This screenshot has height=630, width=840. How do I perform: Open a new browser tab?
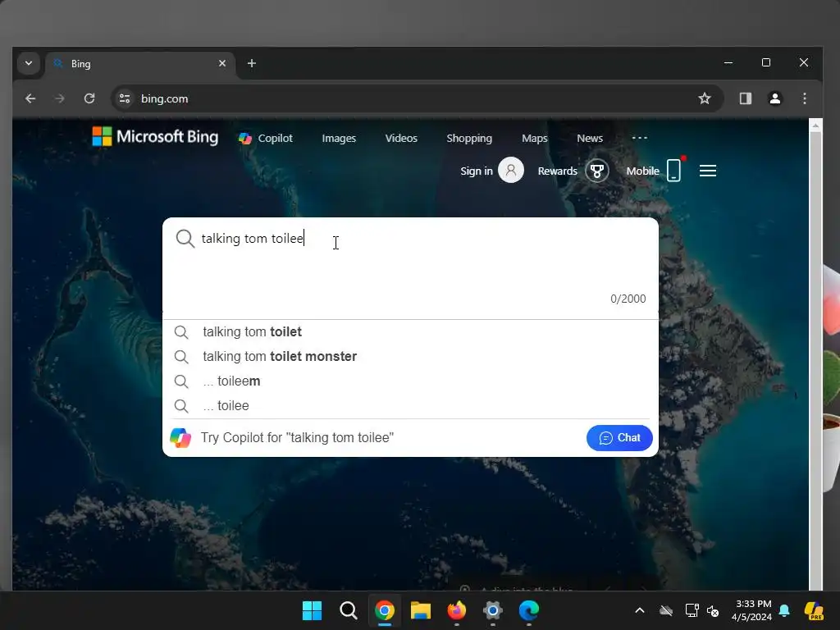coord(251,63)
